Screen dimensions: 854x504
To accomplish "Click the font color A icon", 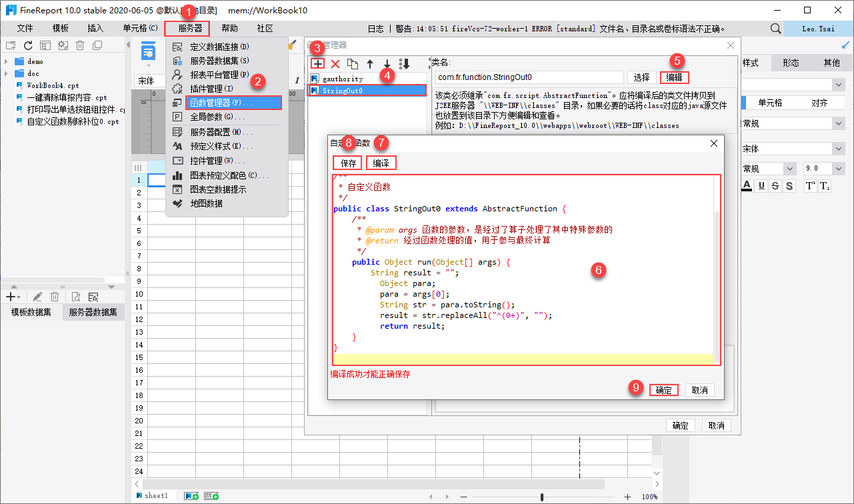I will point(747,186).
